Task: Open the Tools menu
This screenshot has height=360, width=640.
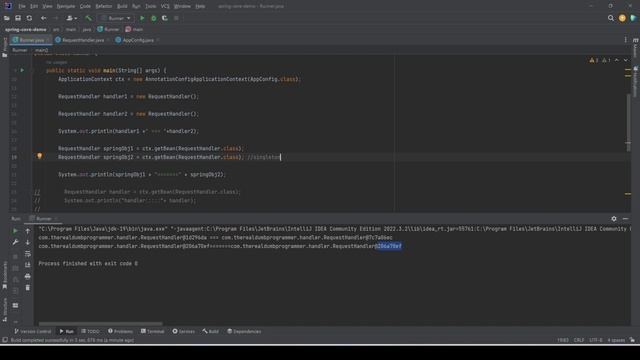Action: click(151, 6)
